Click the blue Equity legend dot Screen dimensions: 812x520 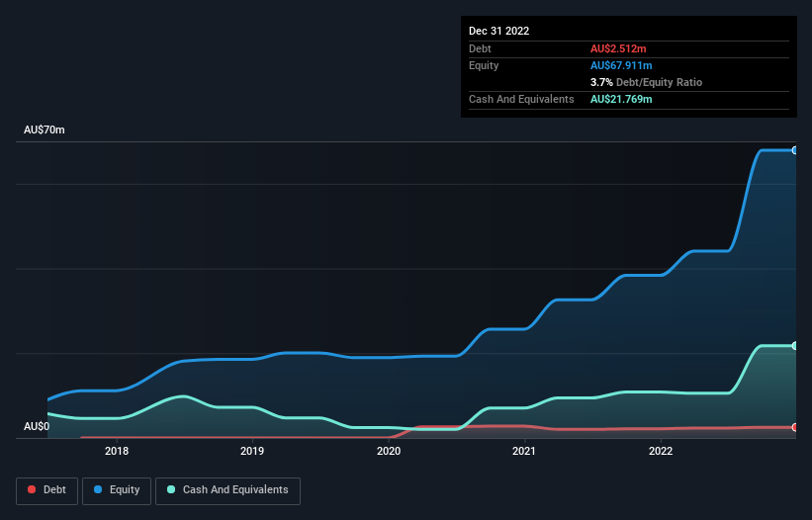tap(97, 489)
